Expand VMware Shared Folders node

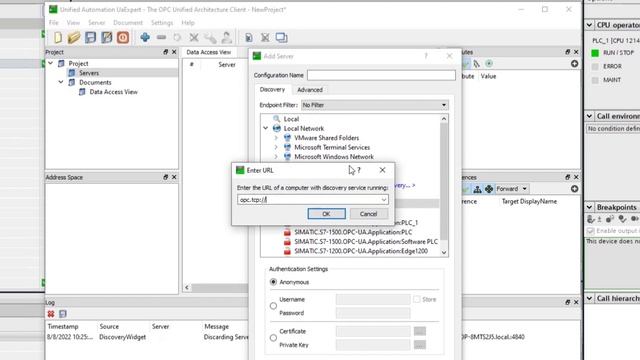(276, 138)
